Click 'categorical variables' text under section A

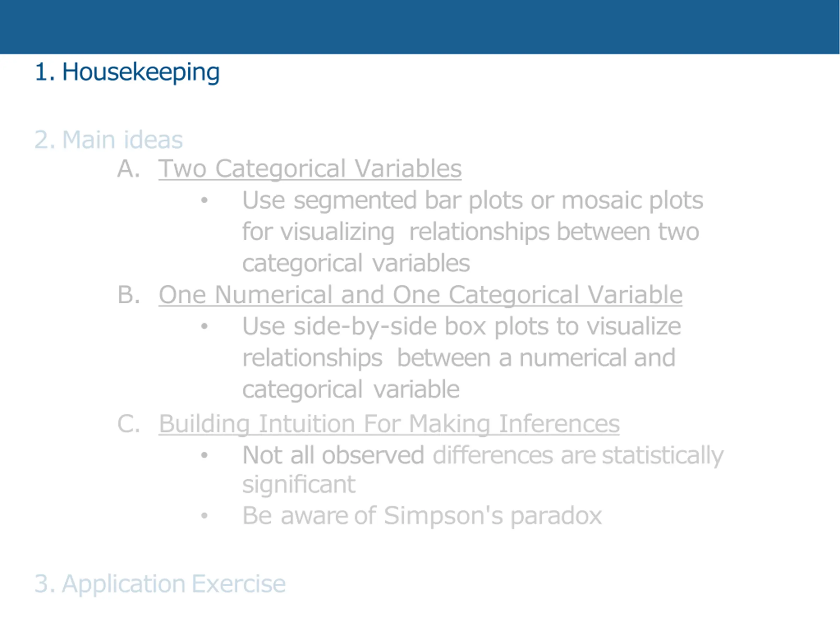tap(356, 263)
